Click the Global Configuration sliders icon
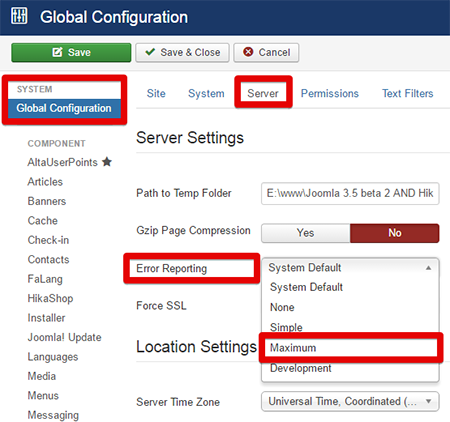450x422 pixels. pos(19,16)
